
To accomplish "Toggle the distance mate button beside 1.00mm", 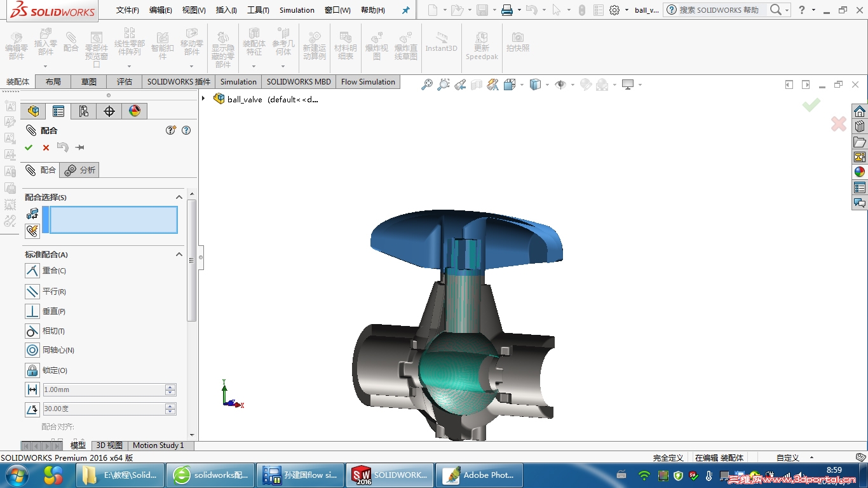I will pos(32,390).
